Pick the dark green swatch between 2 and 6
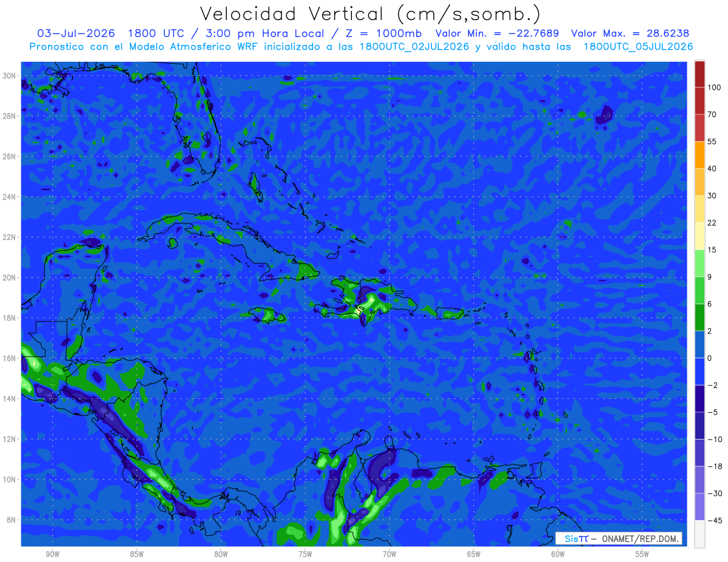This screenshot has height=562, width=728. coord(699,317)
